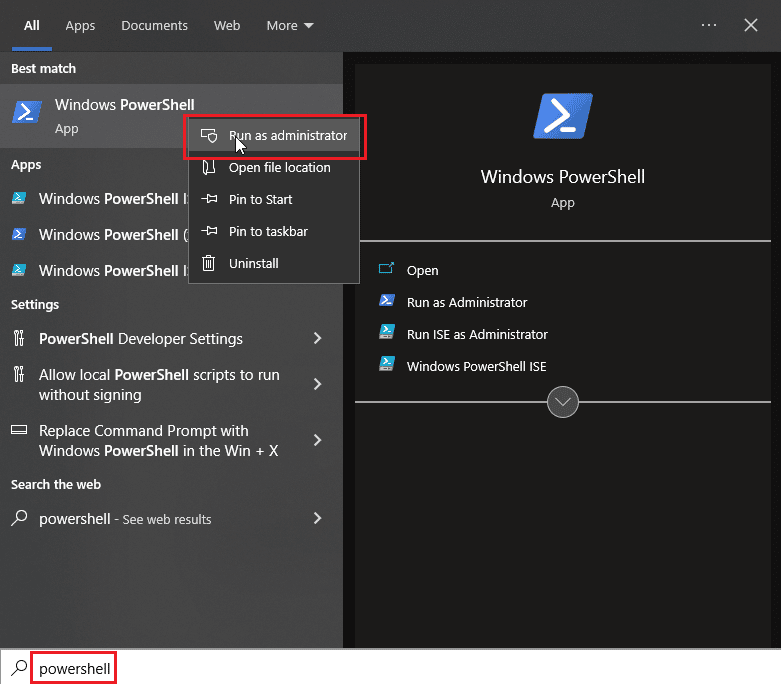
Task: Click icon beside preview Windows PowerShell ISE
Action: pos(387,364)
